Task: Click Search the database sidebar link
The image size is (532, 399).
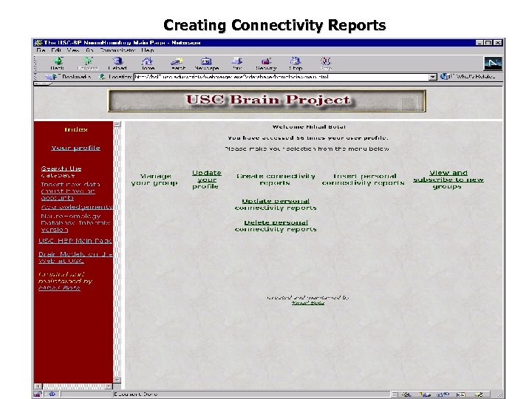Action: point(61,171)
